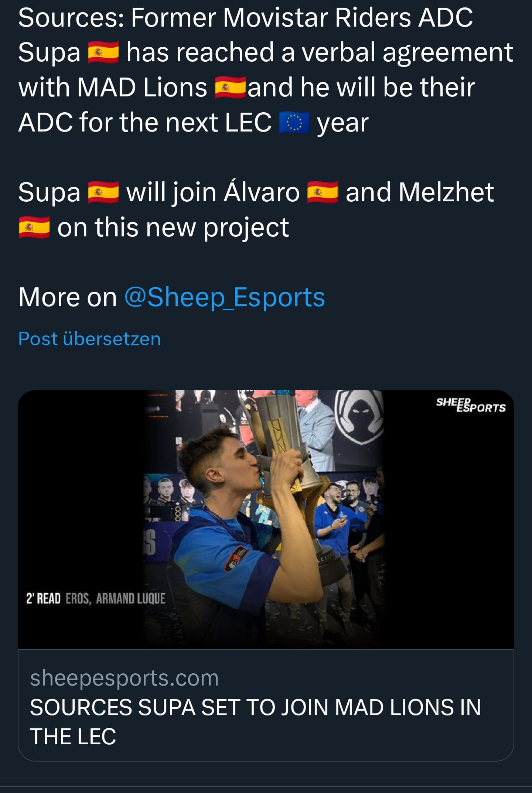The width and height of the screenshot is (532, 793).
Task: Click the tweet line 'Sources: Former Movistar Riders ADC'
Action: [246, 17]
